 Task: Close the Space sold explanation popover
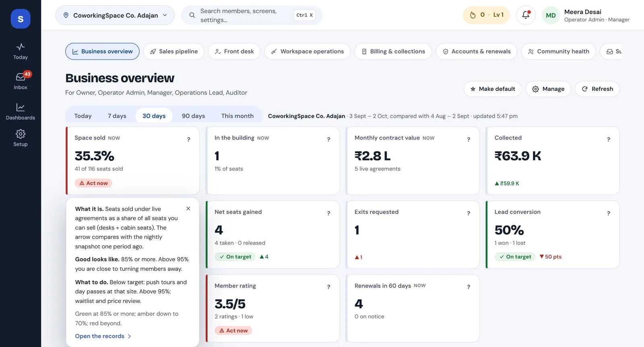(x=188, y=209)
